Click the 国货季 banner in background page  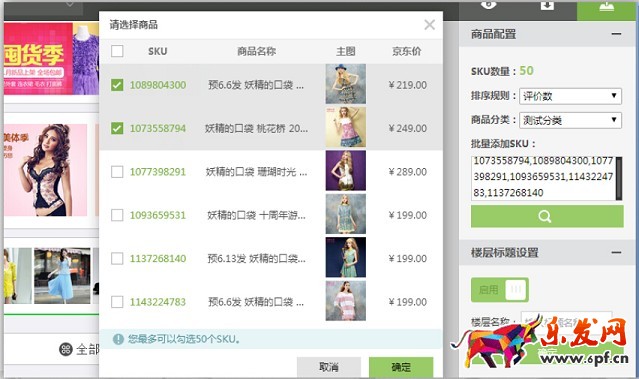[x=51, y=59]
